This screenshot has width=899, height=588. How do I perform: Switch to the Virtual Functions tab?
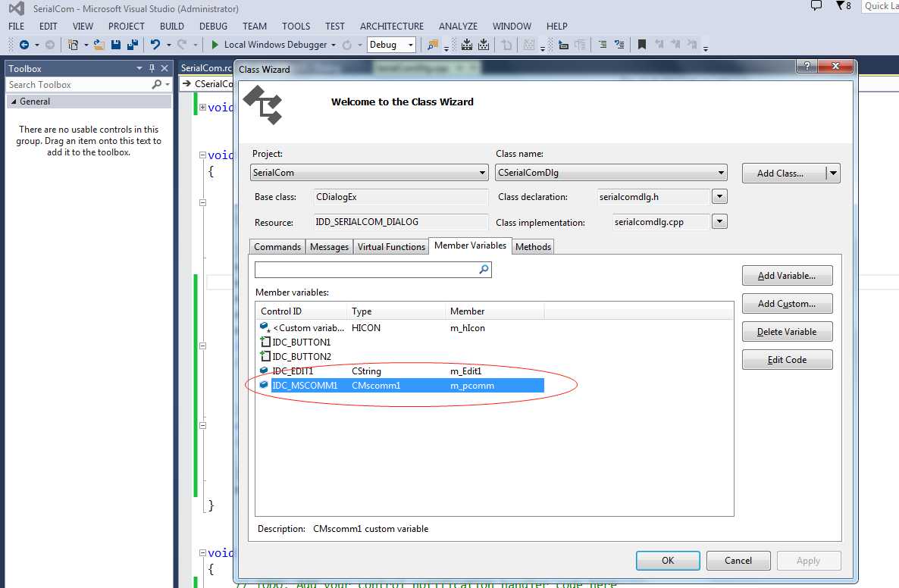click(x=391, y=246)
